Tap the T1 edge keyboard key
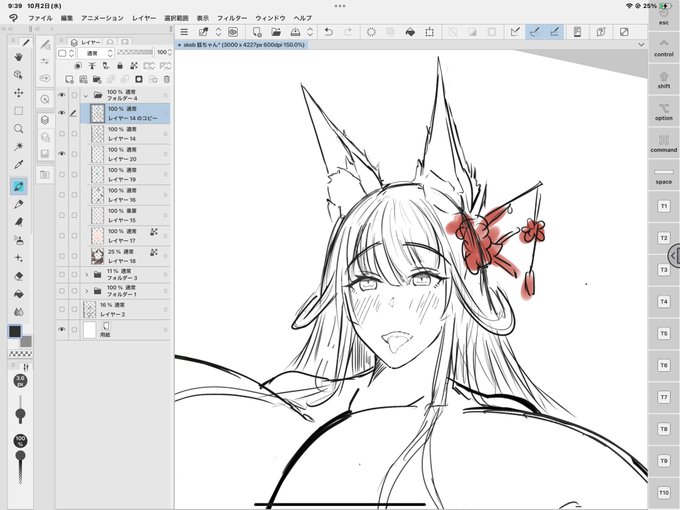 [x=664, y=206]
